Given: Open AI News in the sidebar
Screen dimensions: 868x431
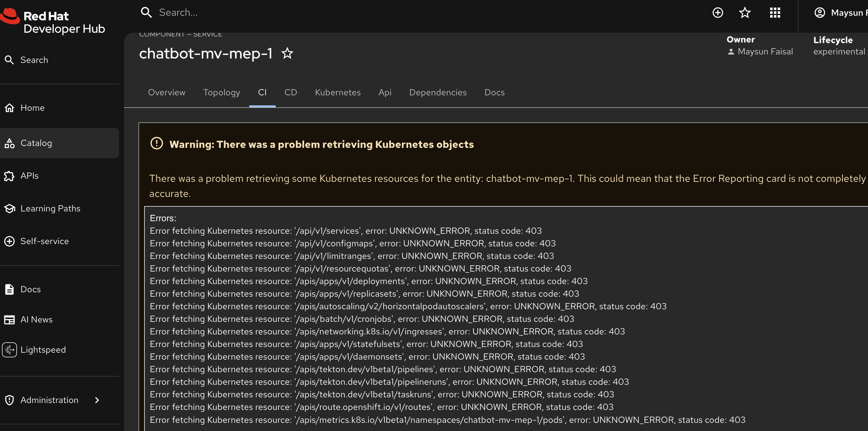Looking at the screenshot, I should tap(37, 319).
